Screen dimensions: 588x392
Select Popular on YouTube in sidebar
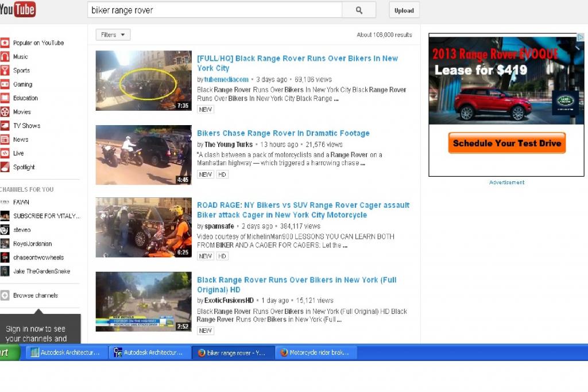coord(38,43)
